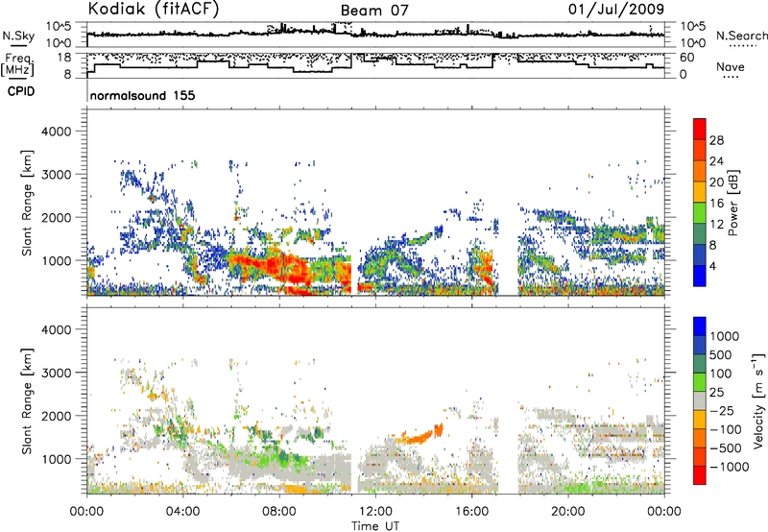Click the N.Sky noise trace plot
This screenshot has height=532, width=768.
pos(375,34)
